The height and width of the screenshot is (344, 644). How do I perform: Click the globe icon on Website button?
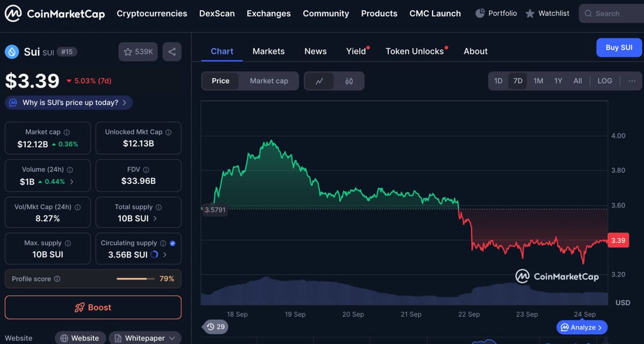(x=64, y=338)
